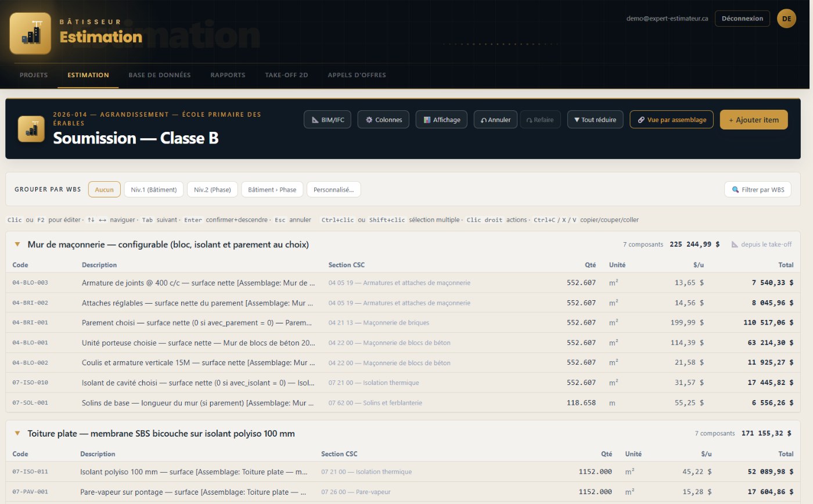Viewport: 813px width, 504px height.
Task: Go to the Base de données tab
Action: tap(160, 75)
